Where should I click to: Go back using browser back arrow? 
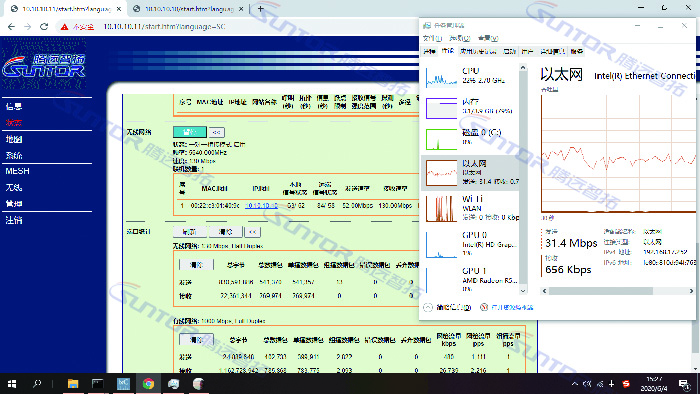tap(11, 27)
